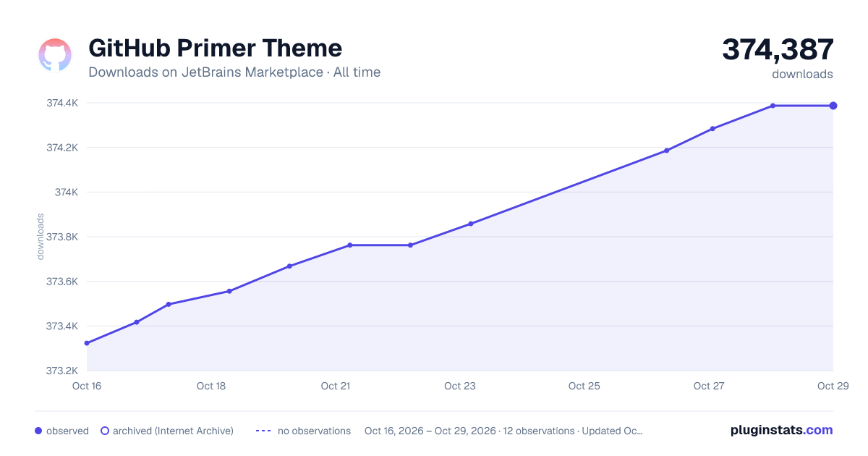The image size is (868, 456).
Task: Click the hollow 'archived' legend circle
Action: click(x=105, y=431)
